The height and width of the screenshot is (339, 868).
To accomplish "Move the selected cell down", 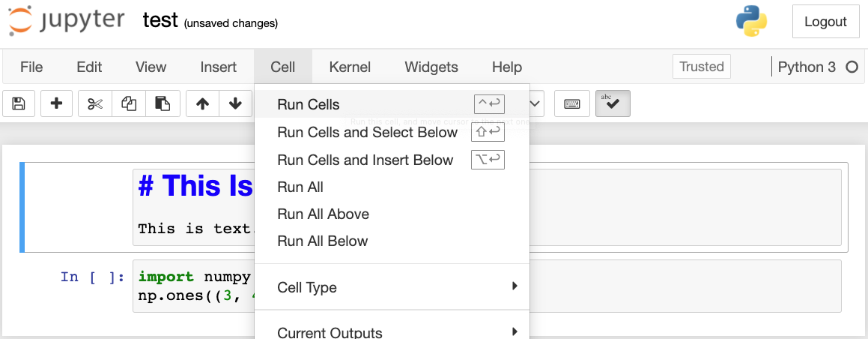I will (235, 104).
